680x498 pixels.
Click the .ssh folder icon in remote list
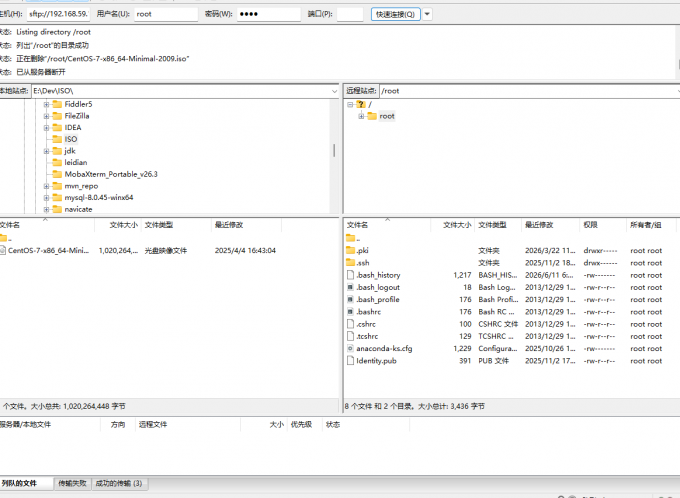[350, 262]
